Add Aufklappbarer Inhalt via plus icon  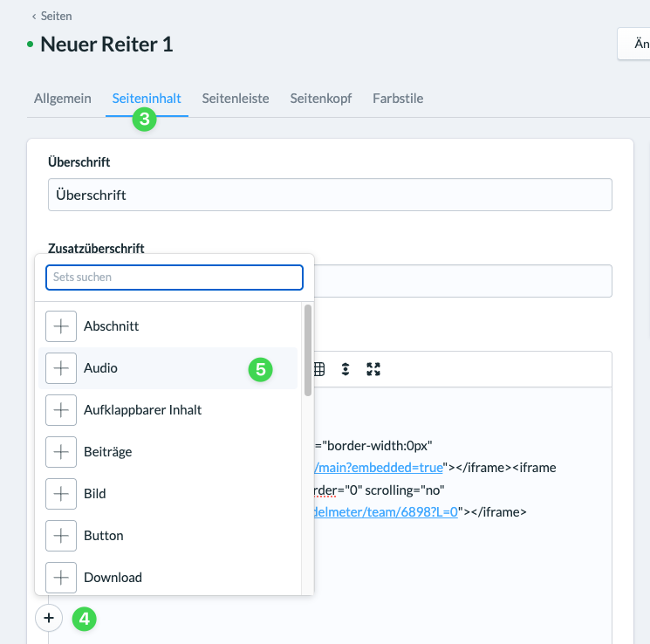(x=61, y=410)
